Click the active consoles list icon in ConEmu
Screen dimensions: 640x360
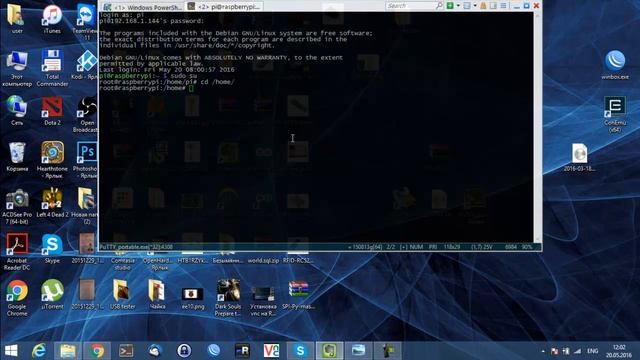click(x=467, y=6)
